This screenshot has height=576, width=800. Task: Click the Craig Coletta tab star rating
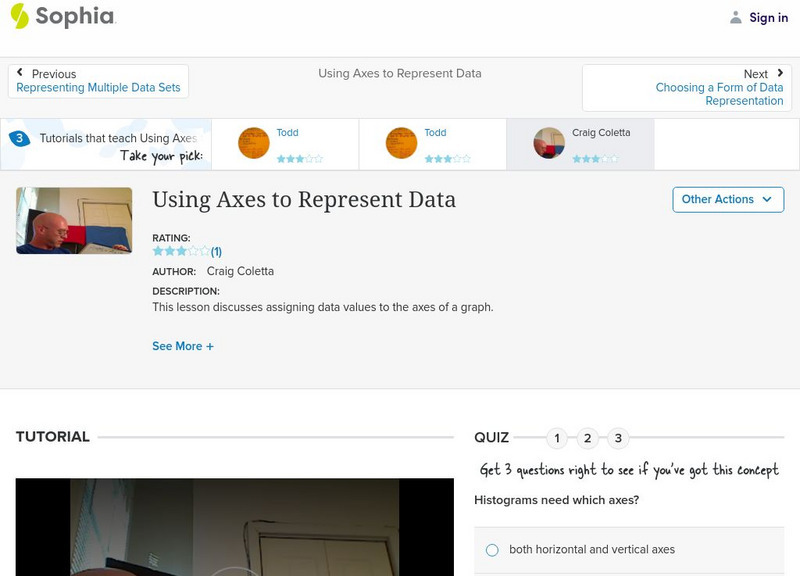click(595, 159)
